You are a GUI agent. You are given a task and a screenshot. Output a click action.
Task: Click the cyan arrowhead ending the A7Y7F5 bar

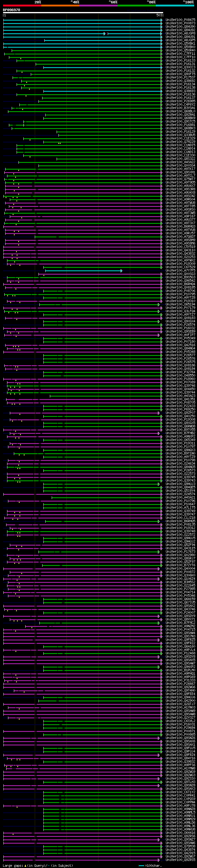point(122,271)
